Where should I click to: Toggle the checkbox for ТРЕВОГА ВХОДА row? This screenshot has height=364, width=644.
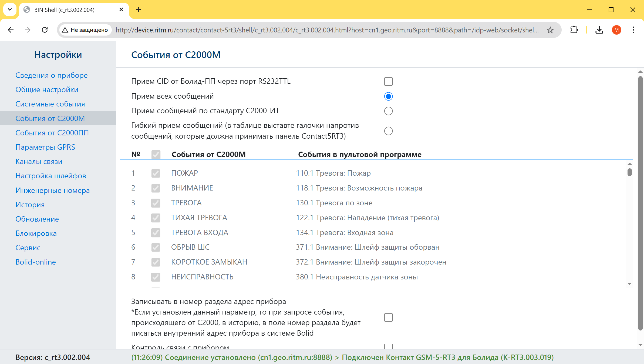click(x=156, y=233)
